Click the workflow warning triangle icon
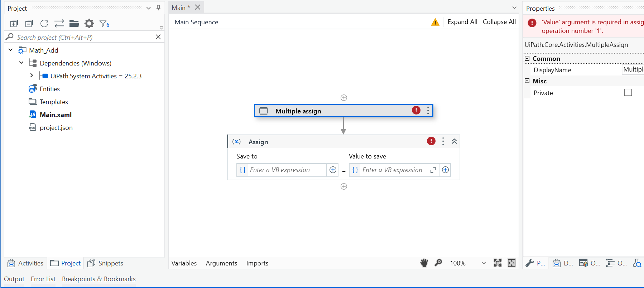The image size is (644, 288). pyautogui.click(x=435, y=22)
